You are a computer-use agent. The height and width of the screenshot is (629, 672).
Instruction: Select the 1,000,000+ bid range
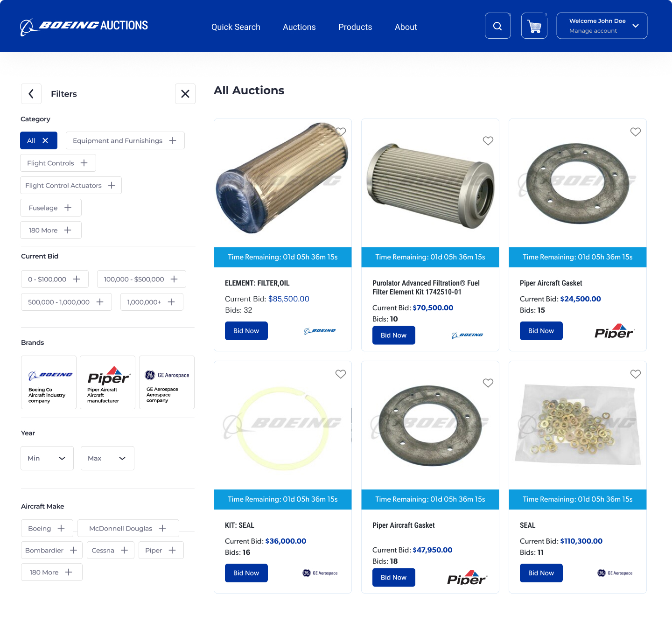pos(152,302)
